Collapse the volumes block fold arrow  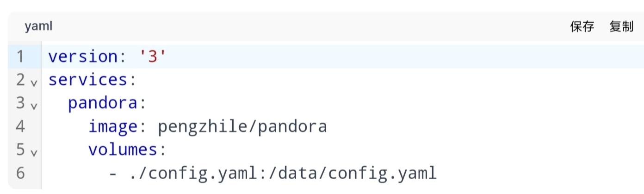[33, 153]
